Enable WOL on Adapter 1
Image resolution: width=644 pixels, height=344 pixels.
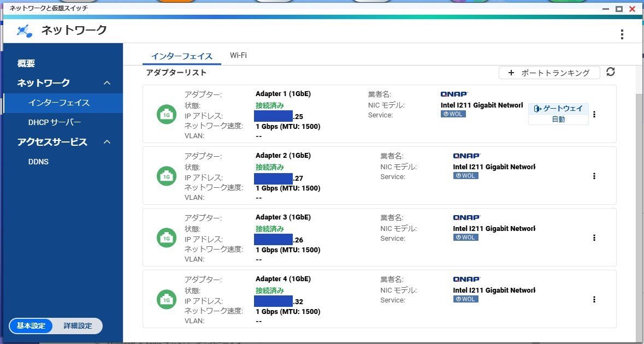452,114
